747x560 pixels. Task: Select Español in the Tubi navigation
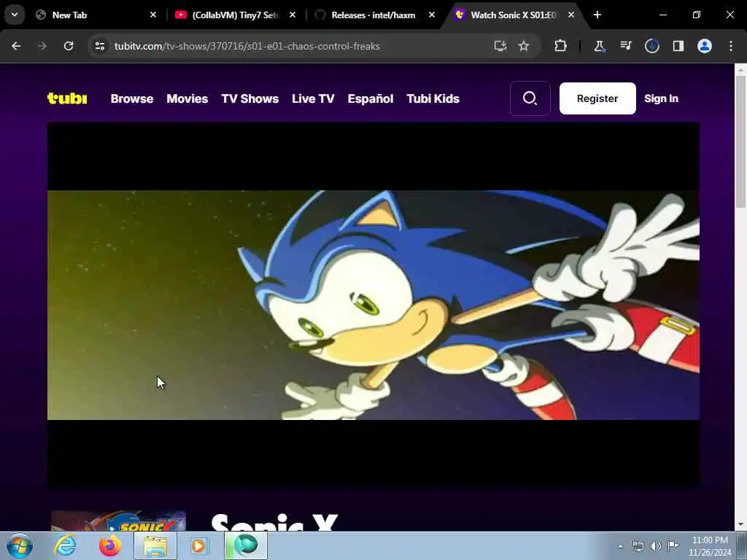pos(371,98)
